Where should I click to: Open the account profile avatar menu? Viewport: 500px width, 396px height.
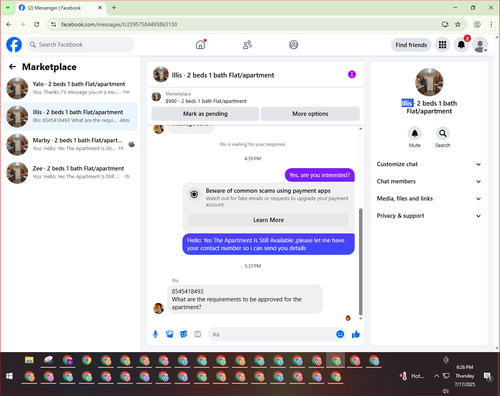(x=480, y=45)
